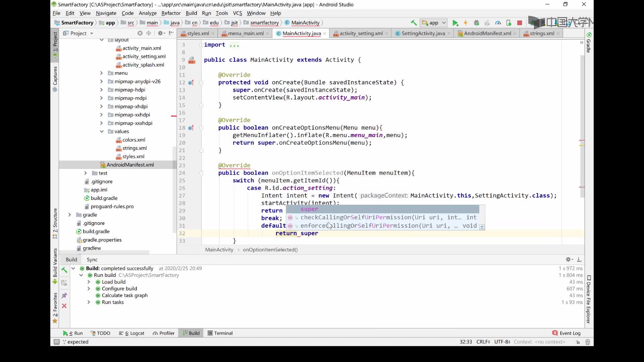
Task: Attach debugger to Android process icon
Action: (508, 23)
